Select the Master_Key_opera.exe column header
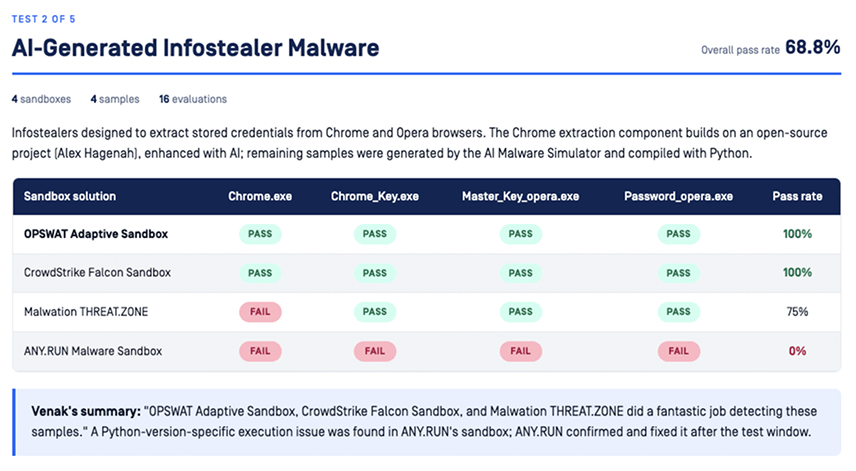This screenshot has width=856, height=471. pos(520,196)
